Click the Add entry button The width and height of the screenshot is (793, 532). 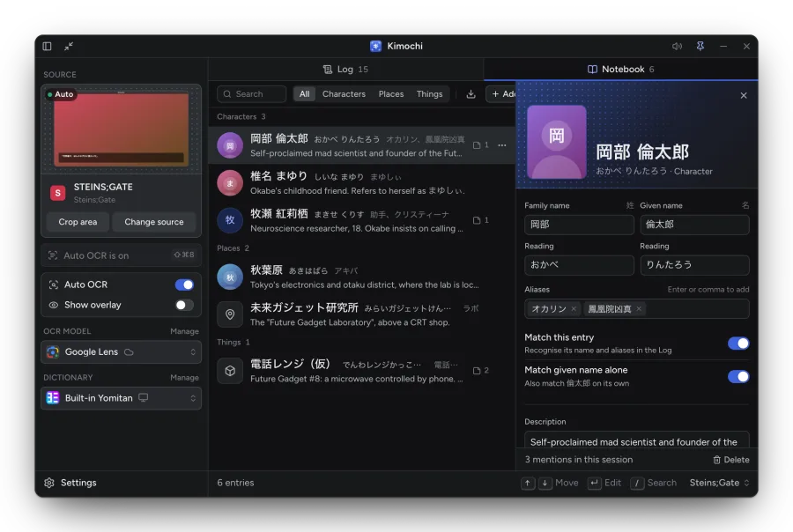pyautogui.click(x=501, y=94)
